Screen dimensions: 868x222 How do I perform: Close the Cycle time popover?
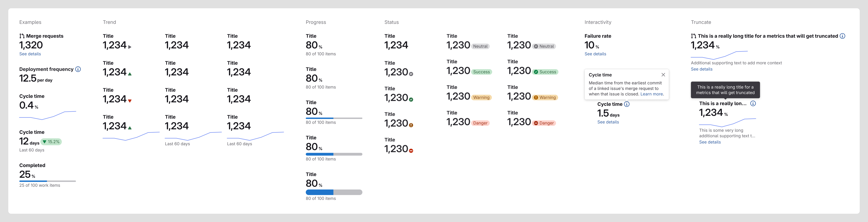coord(663,75)
